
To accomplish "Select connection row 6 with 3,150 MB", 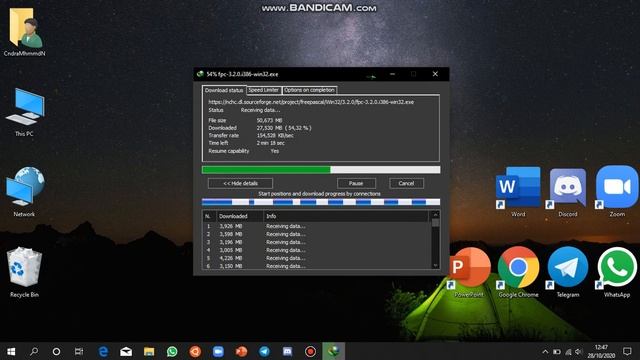I will pyautogui.click(x=317, y=266).
